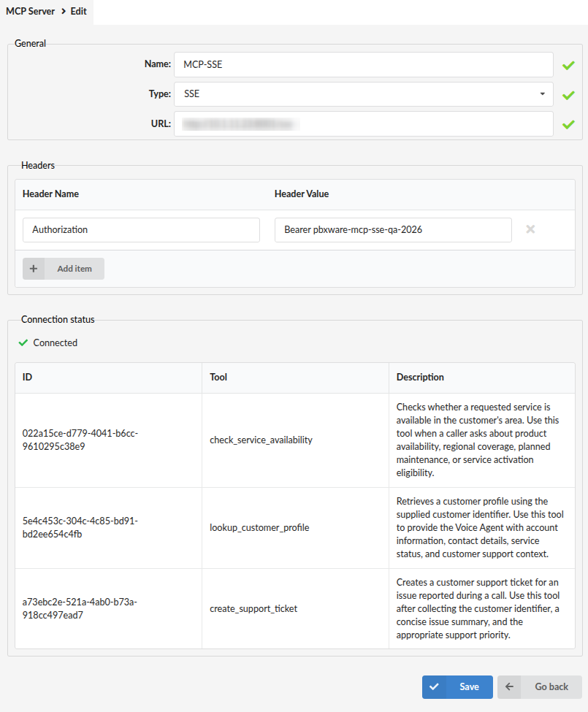Click the green checkmark beside Name field
This screenshot has height=712, width=588.
568,66
